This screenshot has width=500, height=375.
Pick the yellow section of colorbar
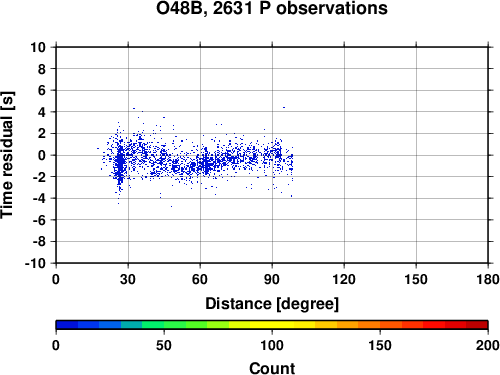pyautogui.click(x=272, y=325)
